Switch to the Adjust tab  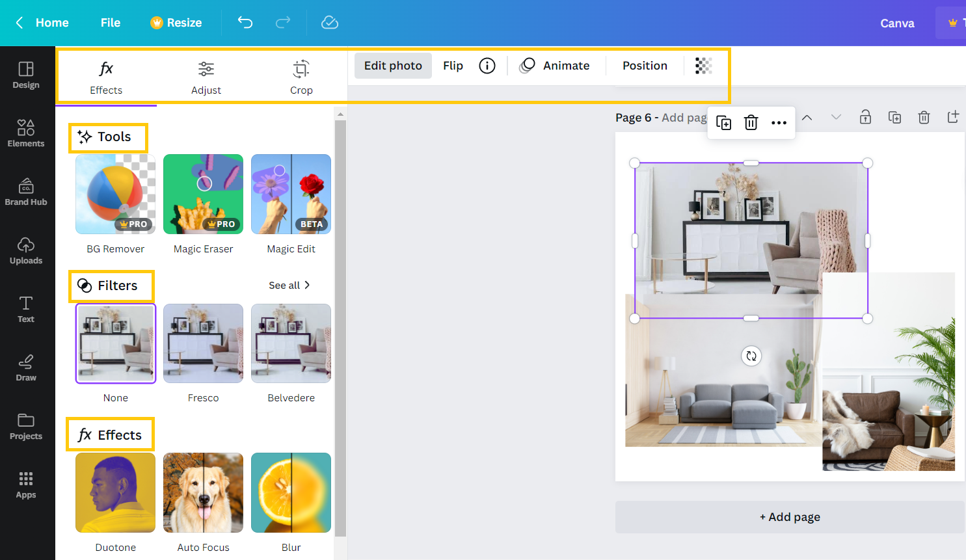tap(206, 76)
